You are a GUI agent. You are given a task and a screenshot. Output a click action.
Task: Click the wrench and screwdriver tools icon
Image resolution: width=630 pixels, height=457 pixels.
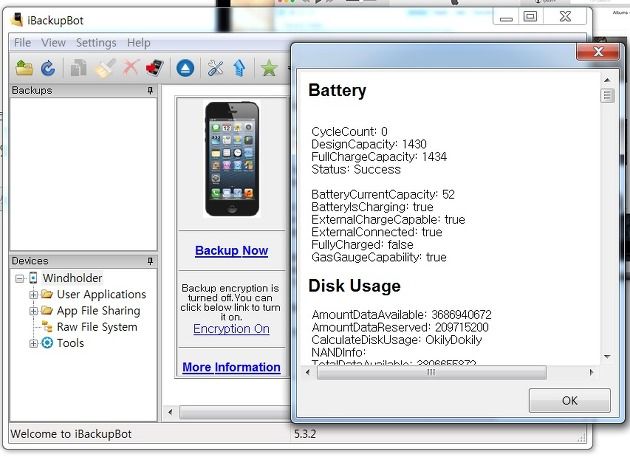215,68
